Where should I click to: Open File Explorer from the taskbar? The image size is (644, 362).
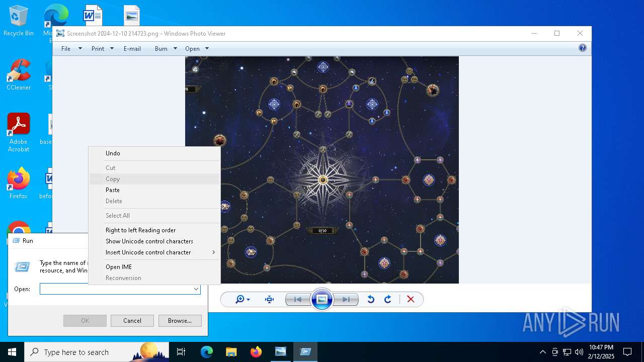(x=231, y=352)
